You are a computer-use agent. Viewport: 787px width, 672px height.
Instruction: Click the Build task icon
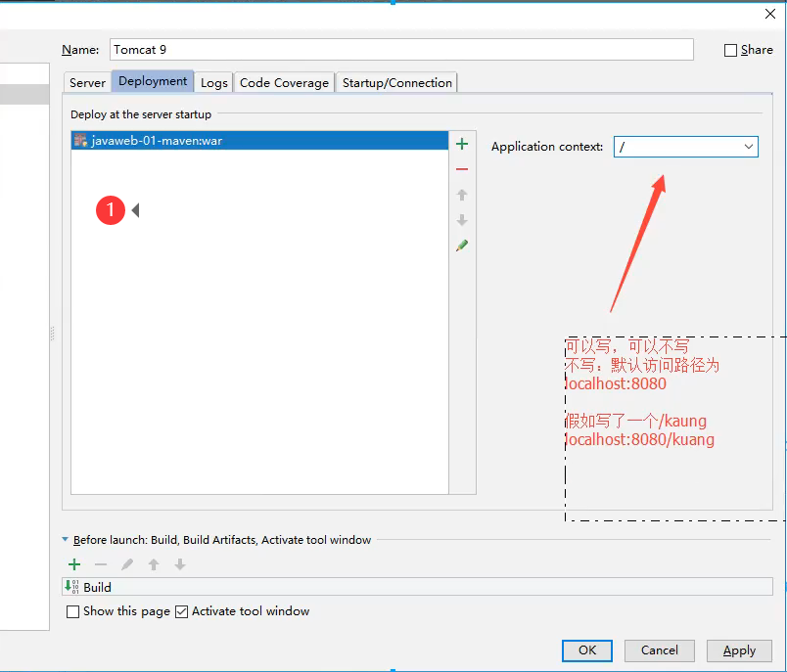pyautogui.click(x=71, y=586)
